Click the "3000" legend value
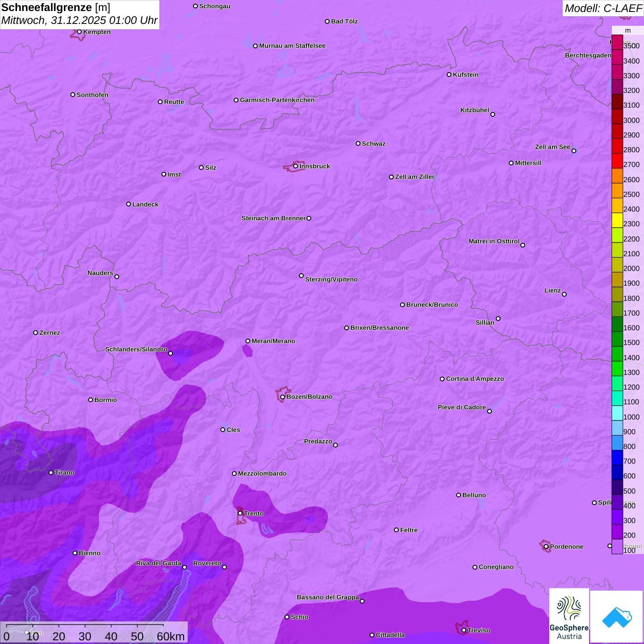 [x=632, y=120]
